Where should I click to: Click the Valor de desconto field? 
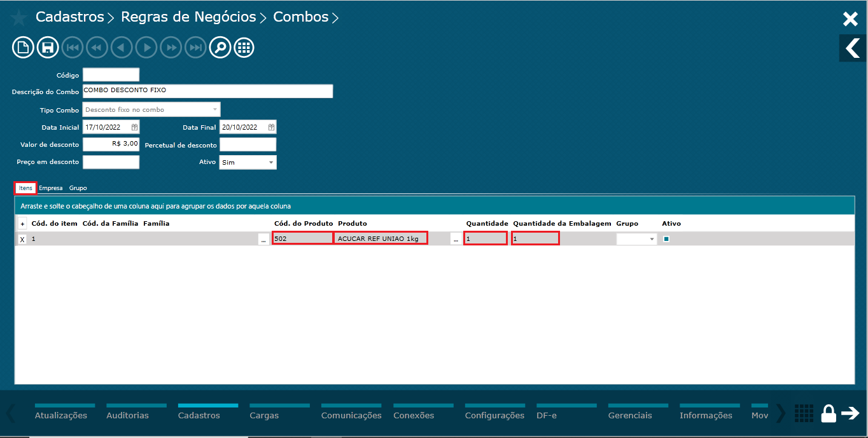[x=111, y=144]
